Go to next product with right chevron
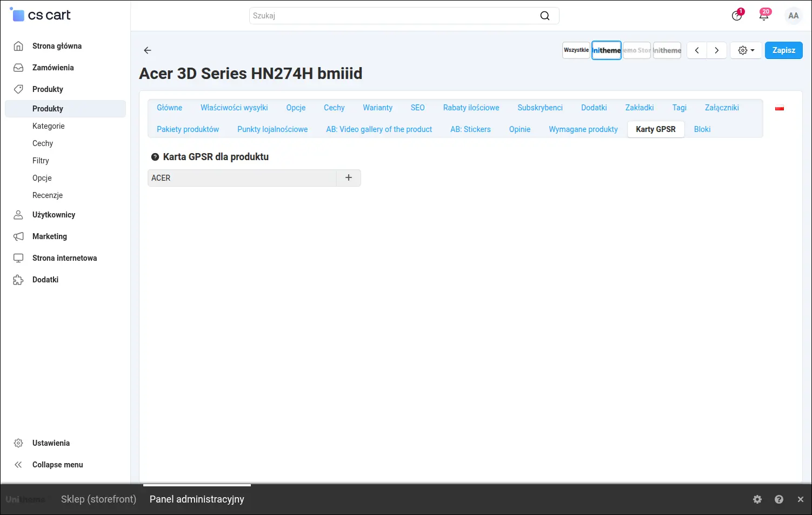812x515 pixels. point(717,50)
